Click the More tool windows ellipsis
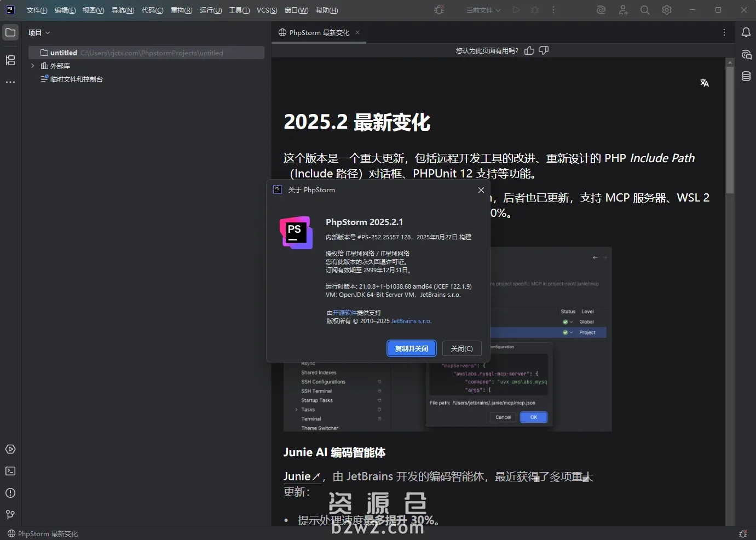This screenshot has height=540, width=756. (x=10, y=82)
